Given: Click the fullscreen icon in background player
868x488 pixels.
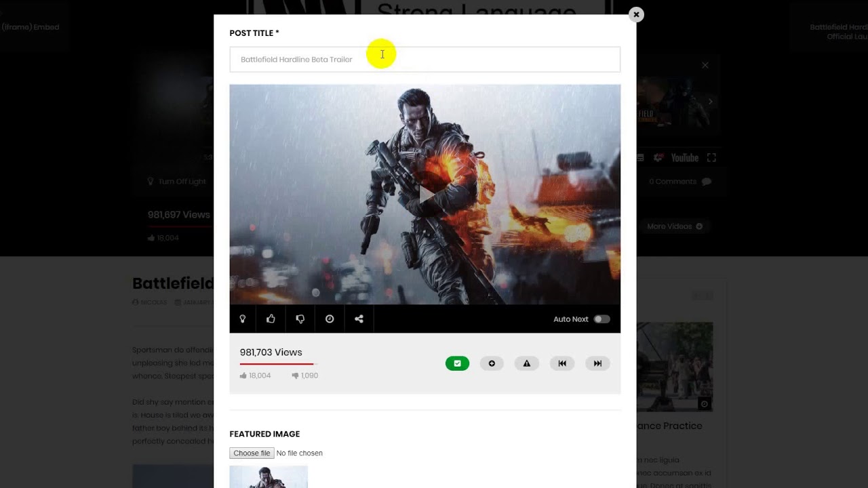Looking at the screenshot, I should pyautogui.click(x=711, y=158).
